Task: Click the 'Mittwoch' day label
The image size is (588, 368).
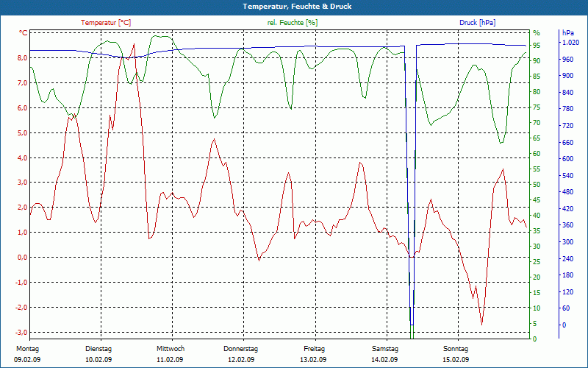Action: point(171,349)
